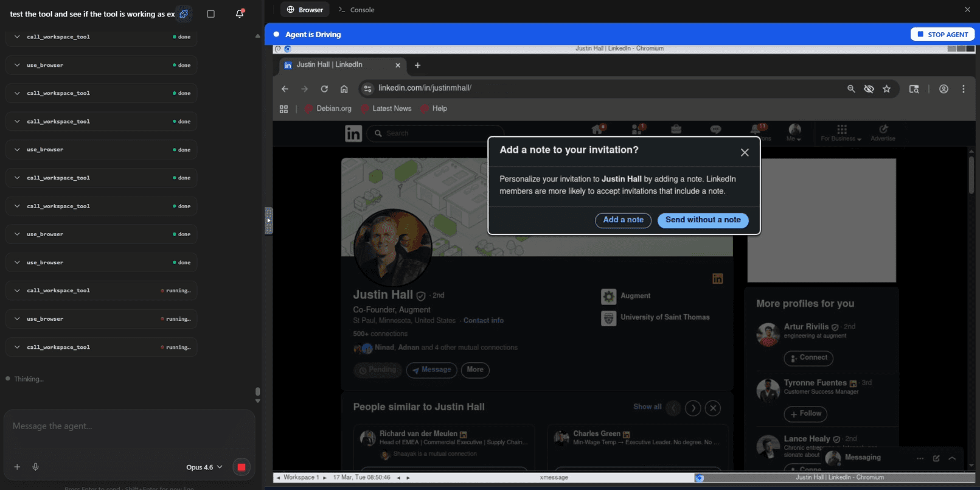Click the Chromium forward arrow

coord(304,89)
